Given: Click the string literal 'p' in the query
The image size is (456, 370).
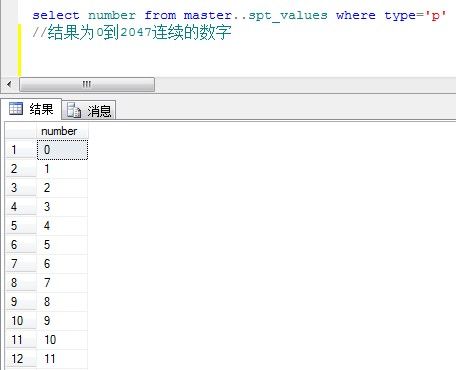Looking at the screenshot, I should click(x=435, y=16).
